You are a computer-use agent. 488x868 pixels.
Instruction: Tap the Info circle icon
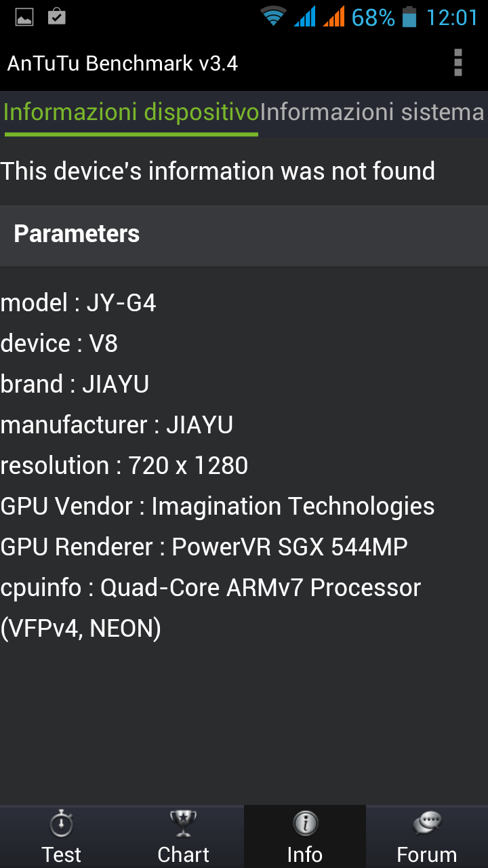(305, 824)
